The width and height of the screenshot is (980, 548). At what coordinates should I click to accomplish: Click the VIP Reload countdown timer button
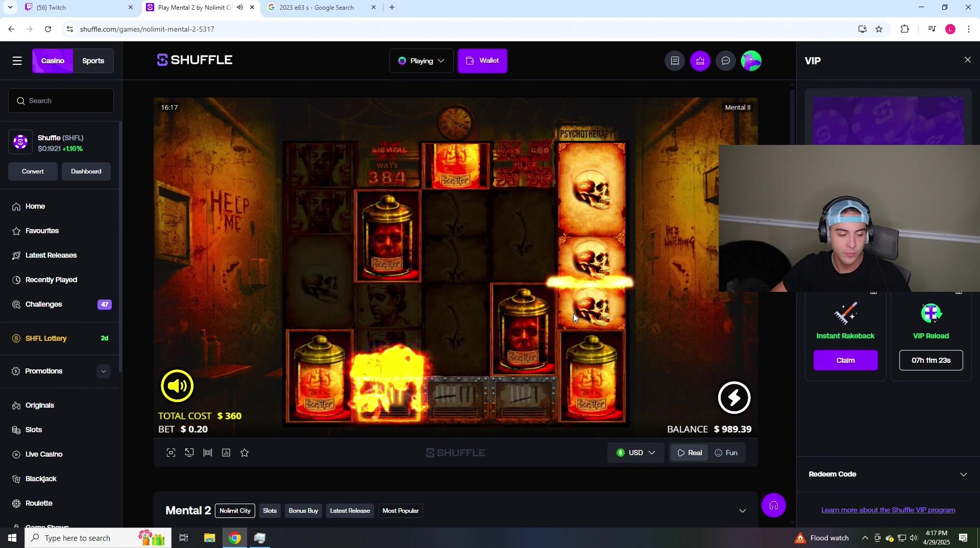point(931,361)
